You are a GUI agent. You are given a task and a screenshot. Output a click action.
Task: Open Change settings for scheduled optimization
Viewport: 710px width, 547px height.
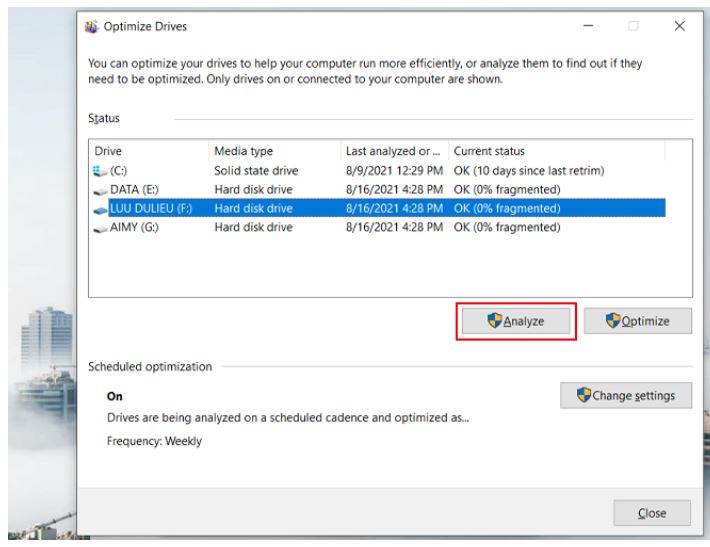pos(626,396)
